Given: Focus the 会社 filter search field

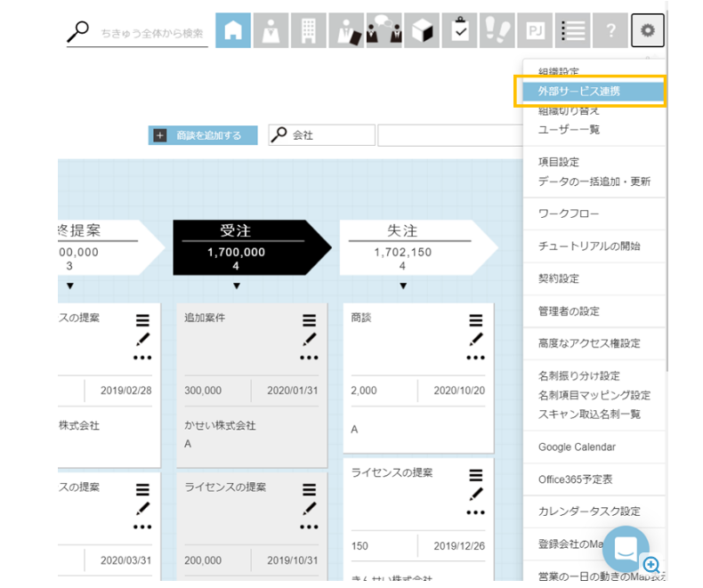Looking at the screenshot, I should (x=321, y=135).
